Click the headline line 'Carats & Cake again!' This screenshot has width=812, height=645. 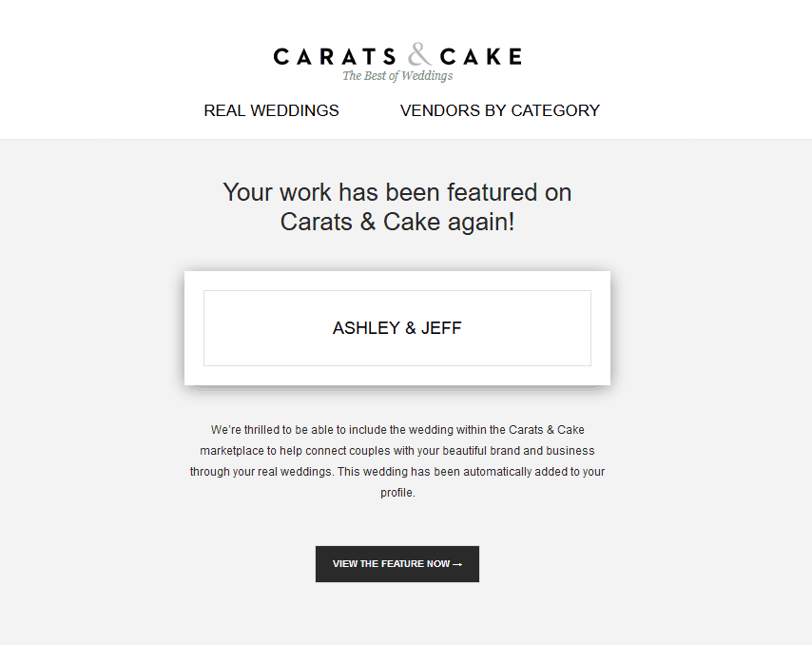[397, 222]
